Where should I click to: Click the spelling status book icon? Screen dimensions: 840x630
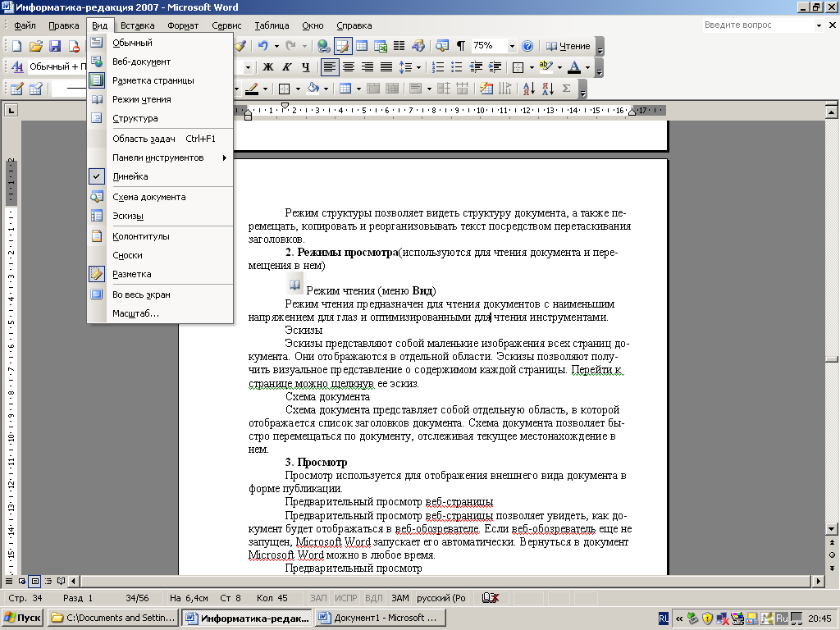click(490, 598)
